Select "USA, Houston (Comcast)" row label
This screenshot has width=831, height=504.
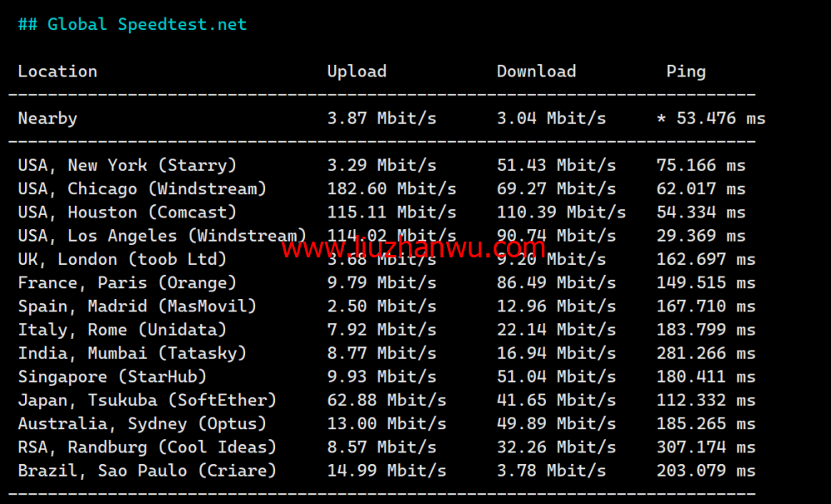(x=127, y=213)
